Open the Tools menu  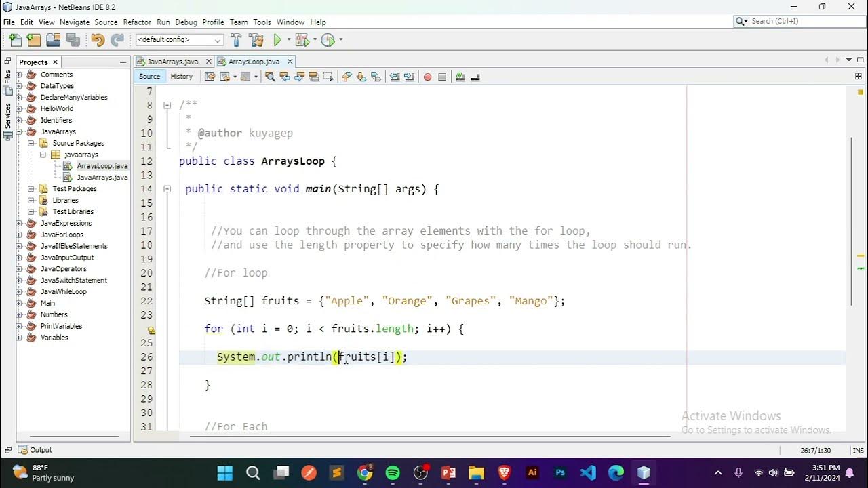262,22
